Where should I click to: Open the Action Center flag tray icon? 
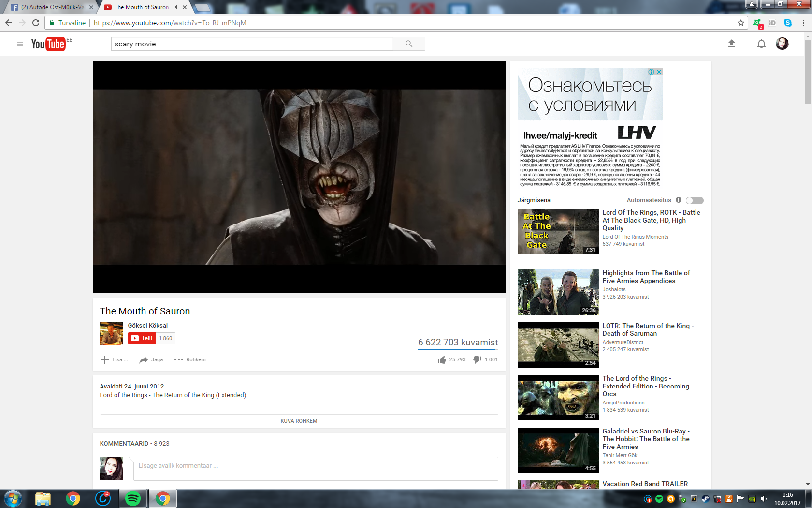tap(740, 499)
